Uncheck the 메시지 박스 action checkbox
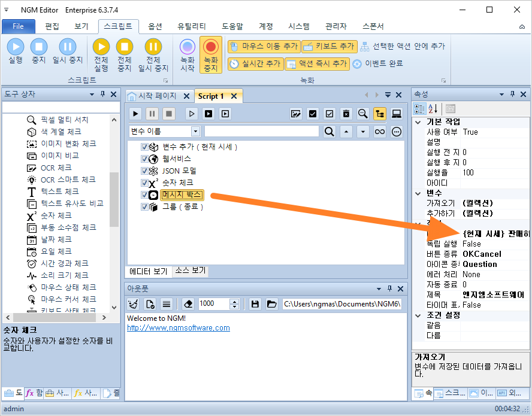Viewport: 532px width, 416px height. (144, 195)
